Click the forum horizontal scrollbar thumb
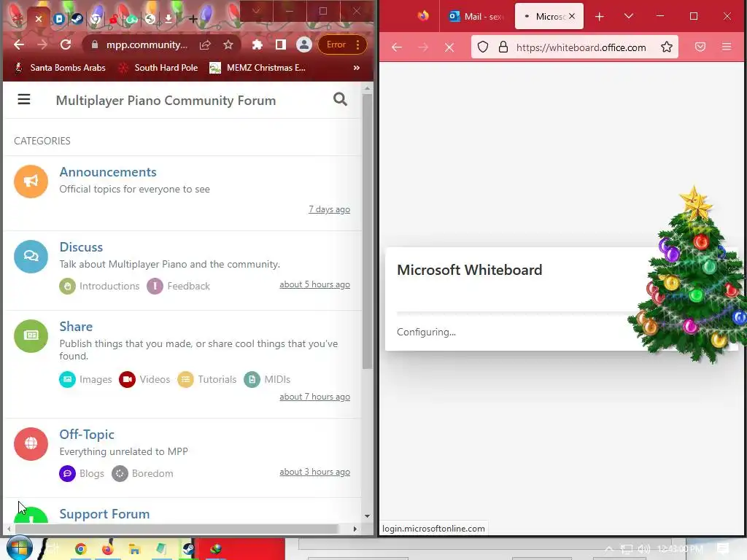747x560 pixels. coord(177,529)
